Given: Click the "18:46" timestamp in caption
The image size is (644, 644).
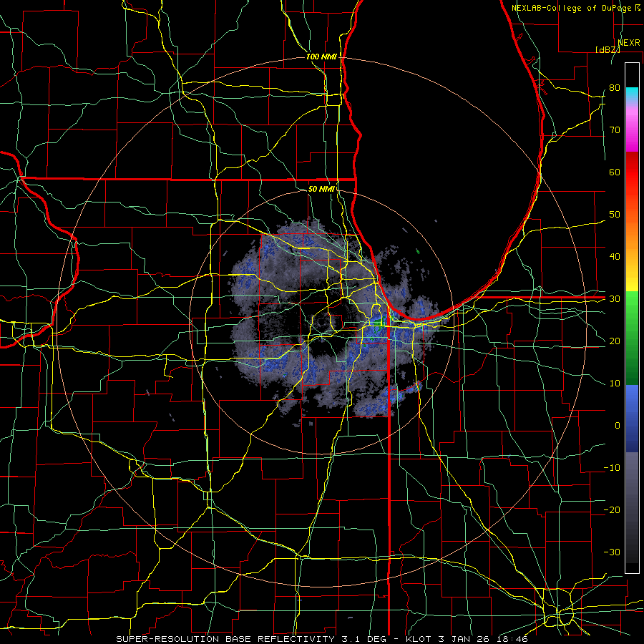Looking at the screenshot, I should coord(514,639).
